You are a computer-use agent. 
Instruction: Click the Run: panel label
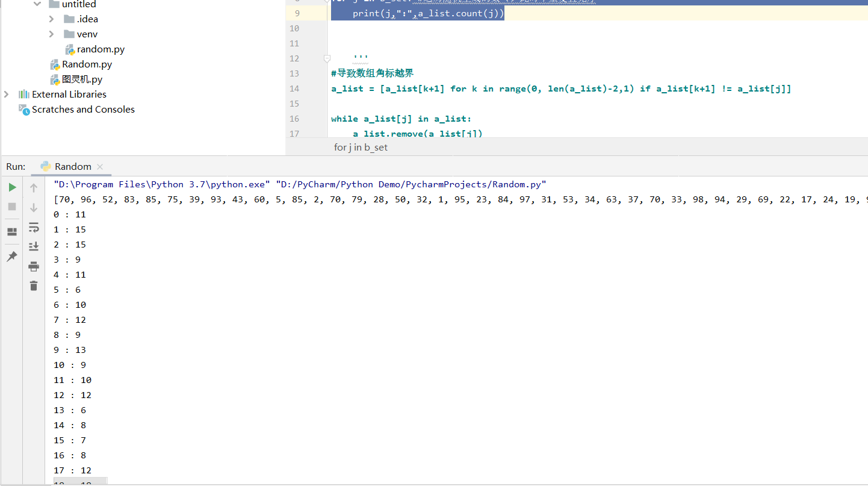coord(16,167)
